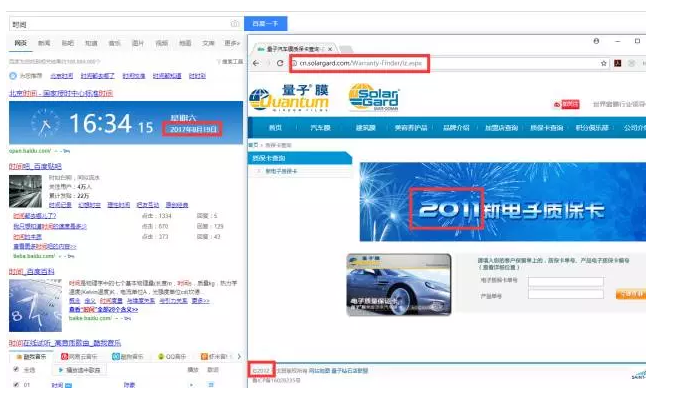Open the 汽车膜 navigation menu item

[x=320, y=128]
